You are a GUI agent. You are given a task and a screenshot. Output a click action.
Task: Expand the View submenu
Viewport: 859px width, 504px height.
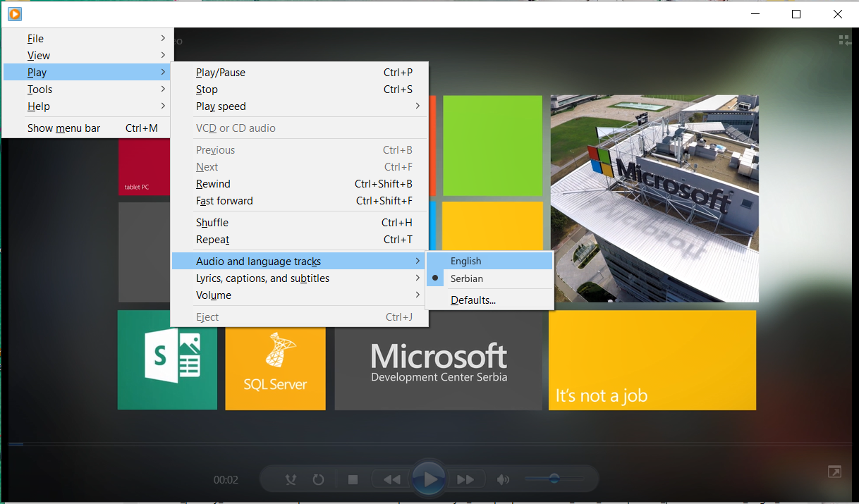[x=88, y=56]
